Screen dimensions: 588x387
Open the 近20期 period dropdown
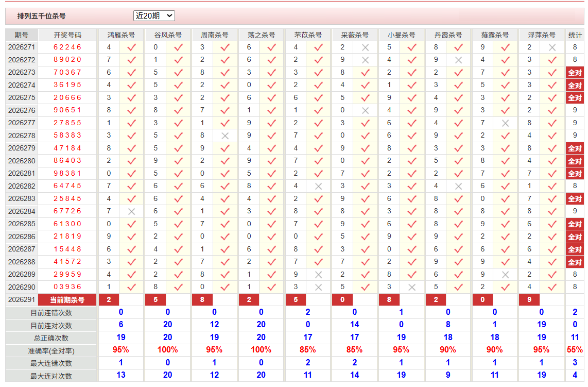pyautogui.click(x=154, y=16)
